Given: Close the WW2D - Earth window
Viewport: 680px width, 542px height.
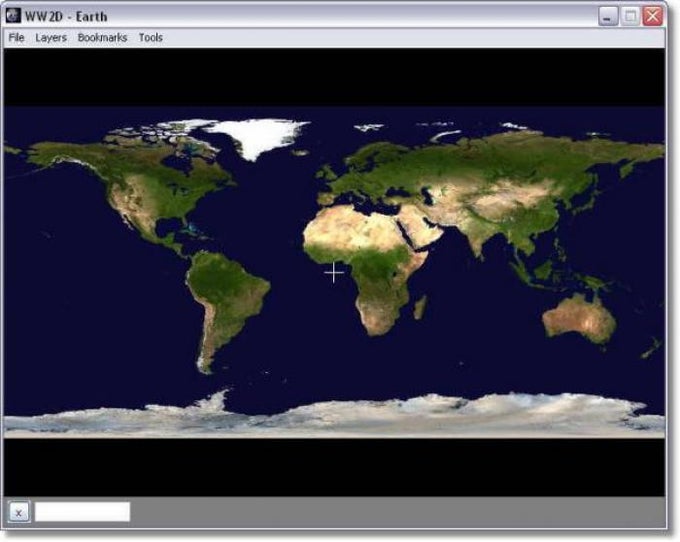Looking at the screenshot, I should point(652,17).
